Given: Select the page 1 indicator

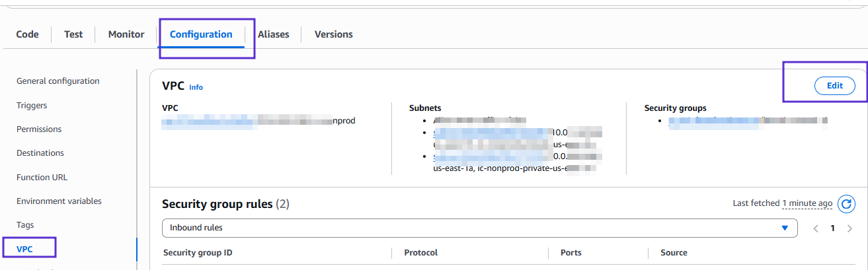Looking at the screenshot, I should (833, 228).
